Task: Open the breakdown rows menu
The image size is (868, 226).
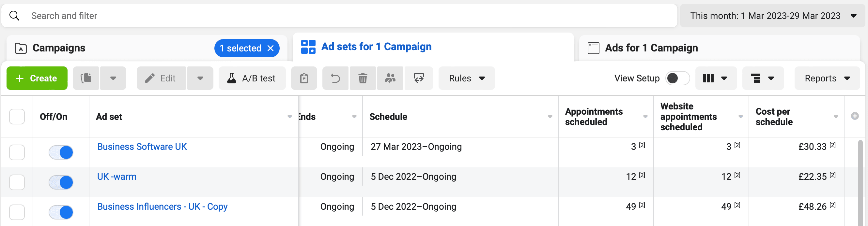Action: click(x=763, y=78)
